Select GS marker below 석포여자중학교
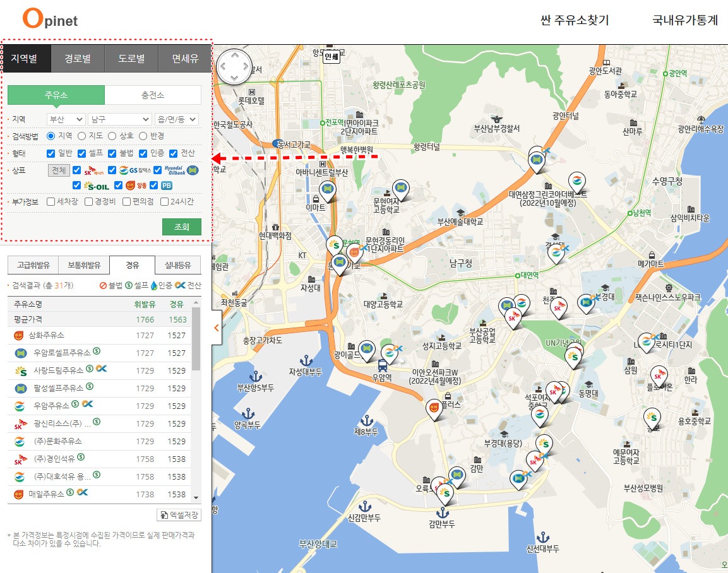Image resolution: width=728 pixels, height=573 pixels. 539,415
